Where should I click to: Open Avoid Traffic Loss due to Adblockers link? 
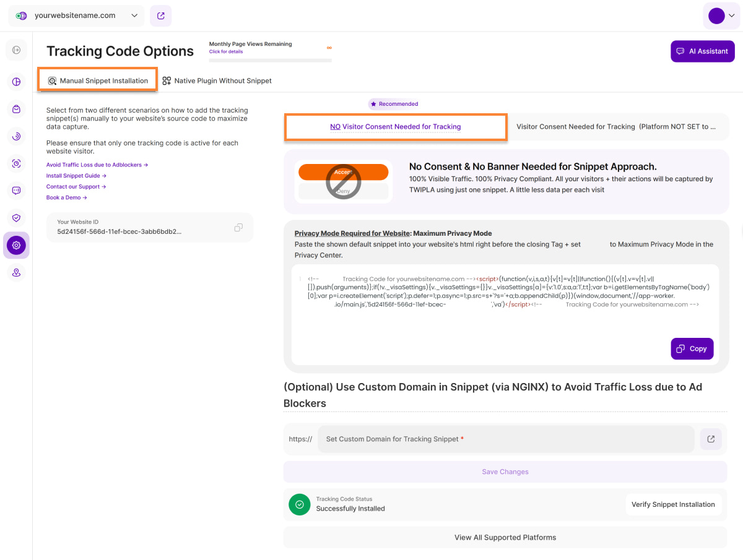click(x=97, y=165)
